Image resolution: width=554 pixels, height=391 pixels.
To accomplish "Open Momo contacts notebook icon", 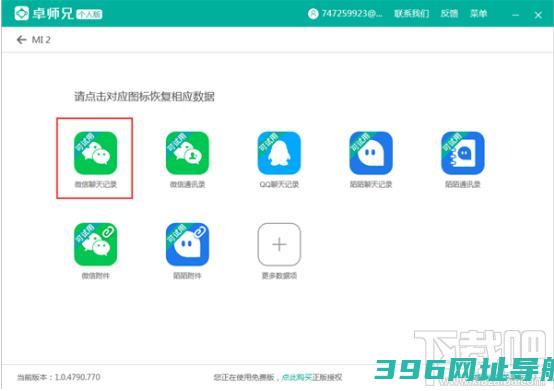I will (463, 153).
